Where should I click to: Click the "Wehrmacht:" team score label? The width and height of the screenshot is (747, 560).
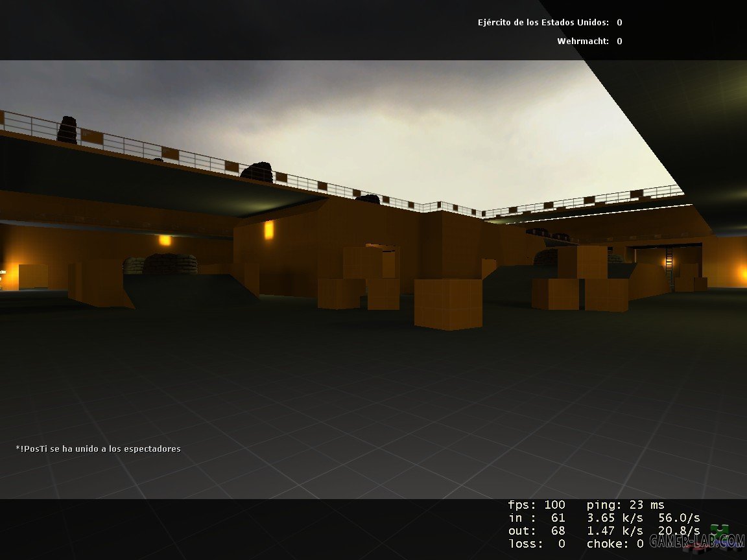(x=583, y=41)
